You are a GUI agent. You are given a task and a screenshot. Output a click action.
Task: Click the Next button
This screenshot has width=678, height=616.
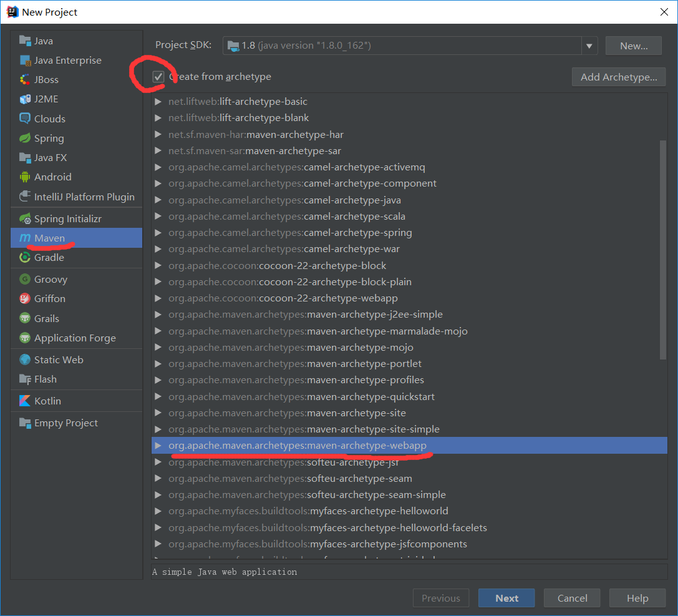(x=506, y=599)
